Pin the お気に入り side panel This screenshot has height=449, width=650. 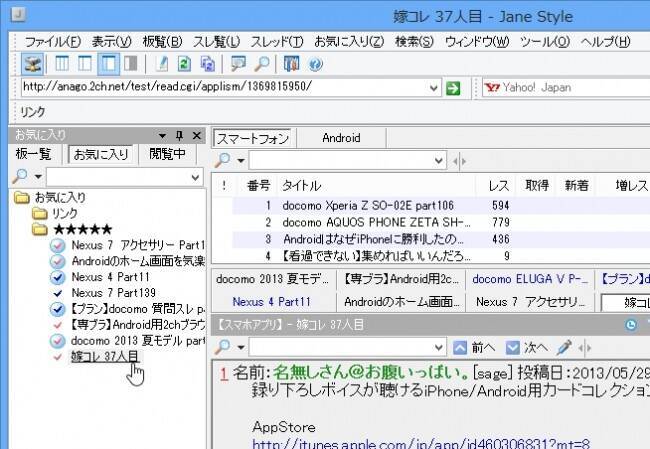click(179, 135)
